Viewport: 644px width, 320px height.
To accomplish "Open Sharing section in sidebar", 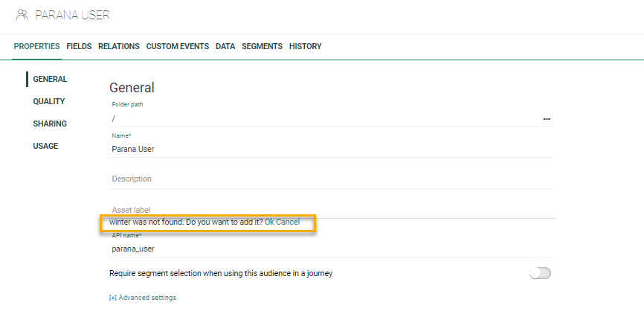I will [x=50, y=124].
